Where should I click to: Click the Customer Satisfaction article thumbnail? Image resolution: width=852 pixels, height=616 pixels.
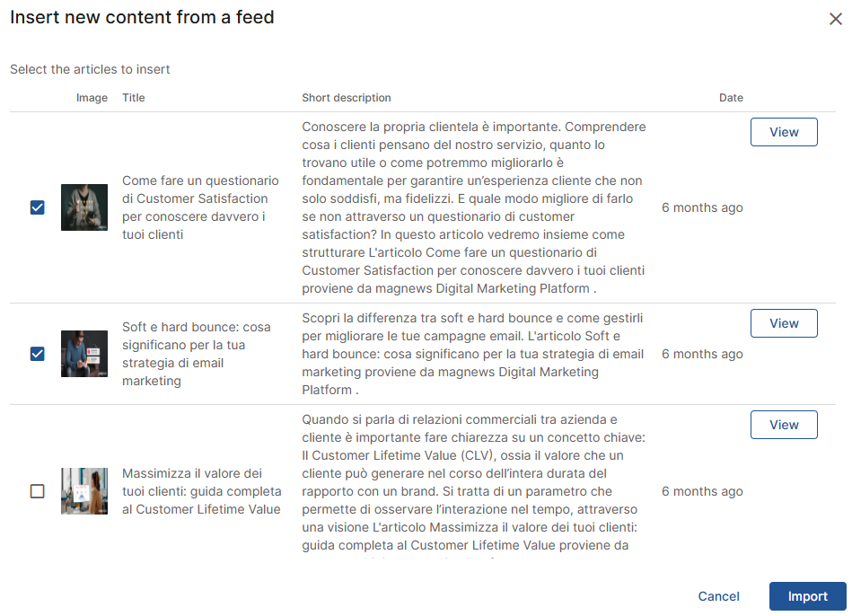tap(84, 207)
